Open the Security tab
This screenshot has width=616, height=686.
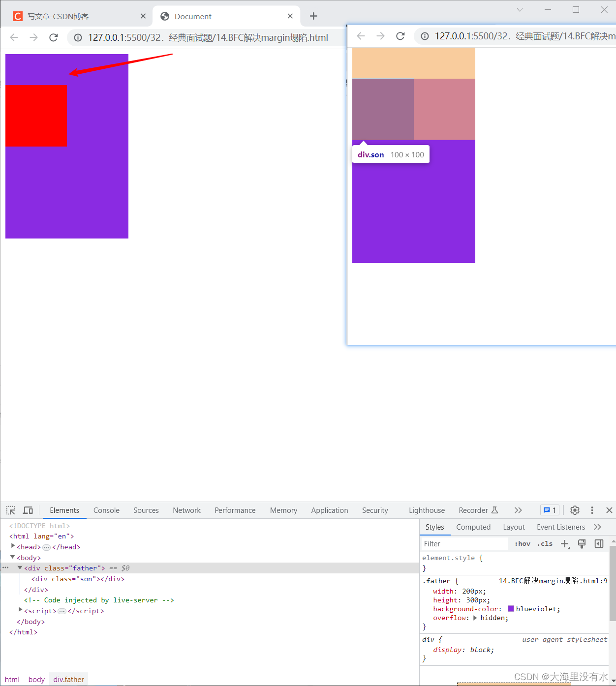click(x=375, y=510)
